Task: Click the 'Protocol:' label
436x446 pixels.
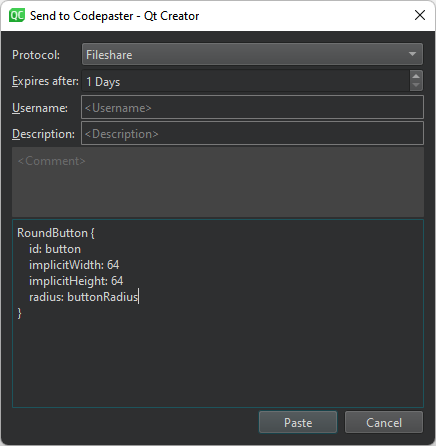Action: pos(36,55)
